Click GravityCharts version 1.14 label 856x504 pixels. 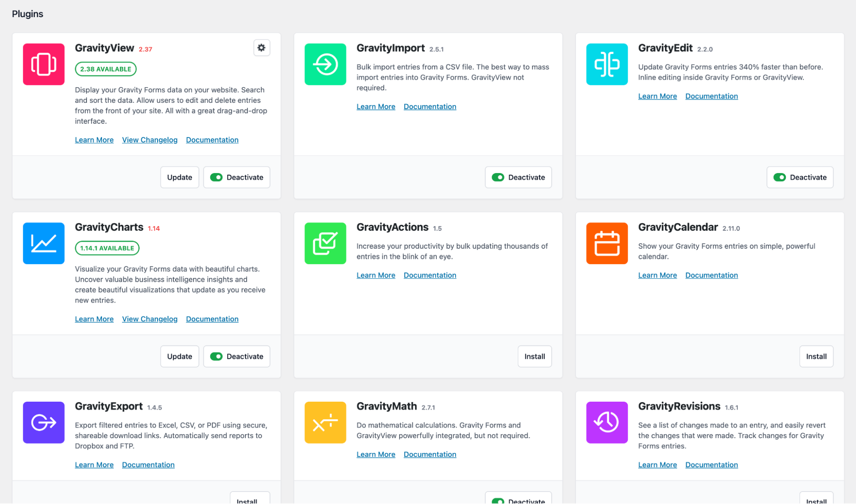154,228
